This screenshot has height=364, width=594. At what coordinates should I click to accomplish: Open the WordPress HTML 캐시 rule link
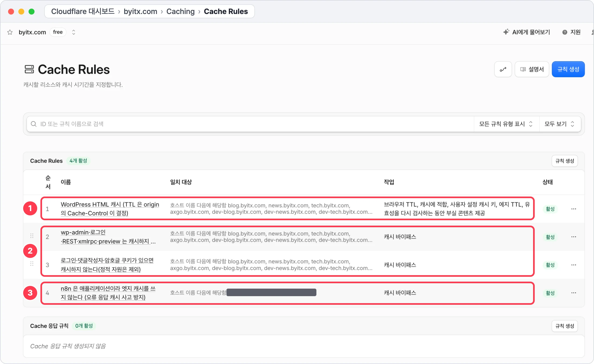click(110, 209)
